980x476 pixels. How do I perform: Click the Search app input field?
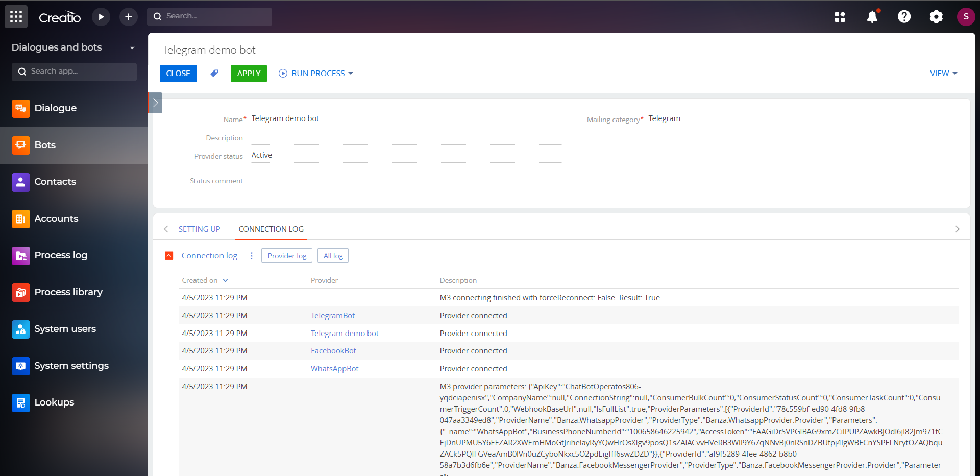pos(74,72)
